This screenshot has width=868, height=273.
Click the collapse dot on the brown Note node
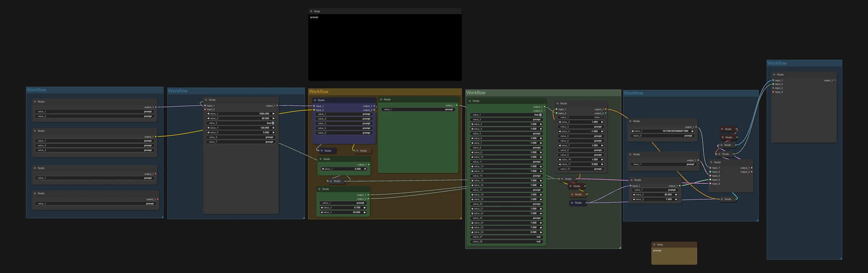[654, 244]
